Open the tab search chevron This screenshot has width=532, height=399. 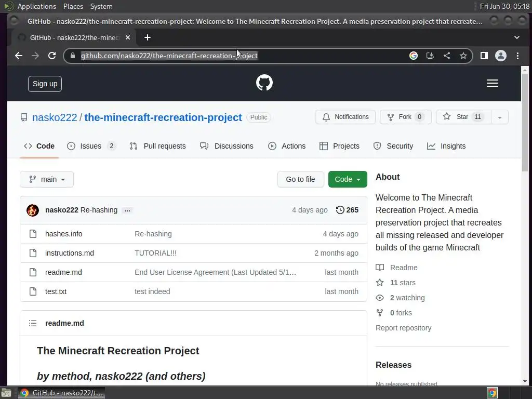point(517,37)
